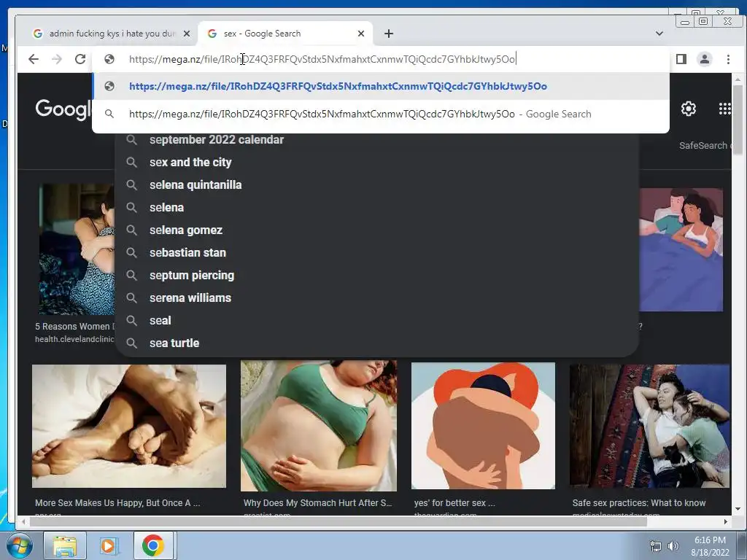Select the 'sea turtle' suggestion
This screenshot has height=560, width=747.
click(x=174, y=343)
